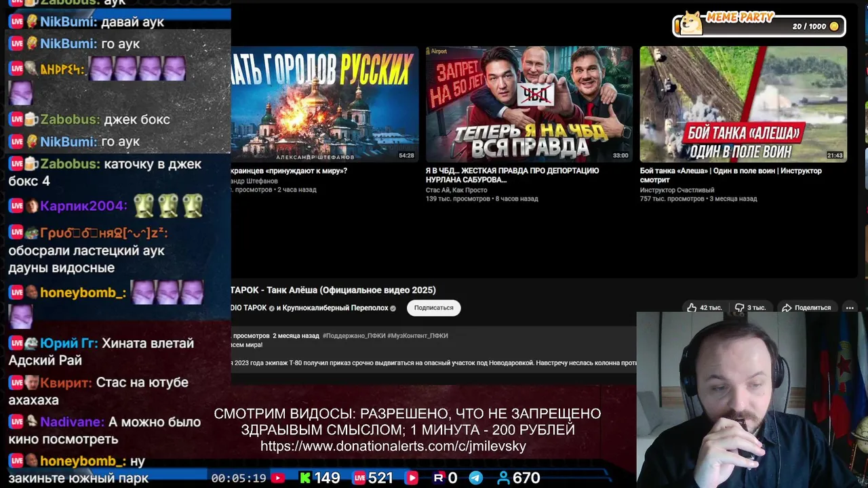Click the green Kick icon next to 149
The image size is (868, 488).
click(306, 478)
